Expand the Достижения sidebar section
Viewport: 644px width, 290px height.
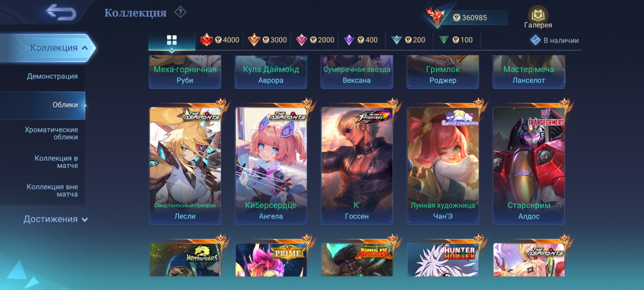[x=55, y=219]
